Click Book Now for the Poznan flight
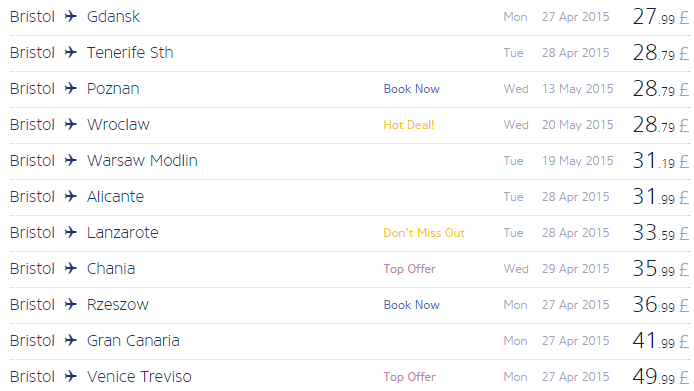 [x=412, y=89]
